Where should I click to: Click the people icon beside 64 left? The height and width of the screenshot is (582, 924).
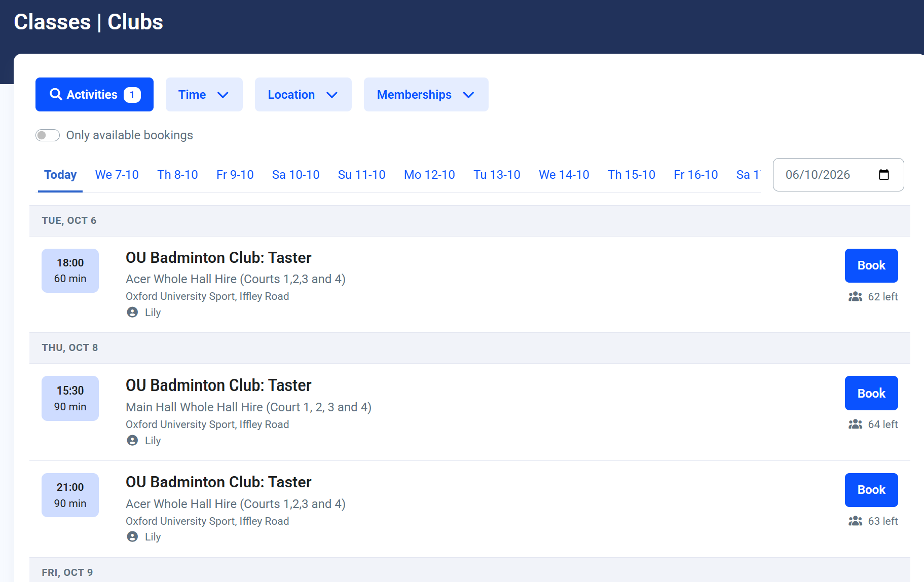point(856,424)
